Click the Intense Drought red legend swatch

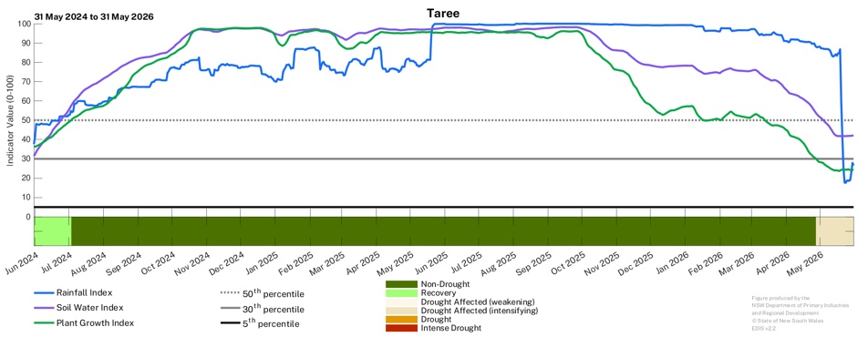401,328
